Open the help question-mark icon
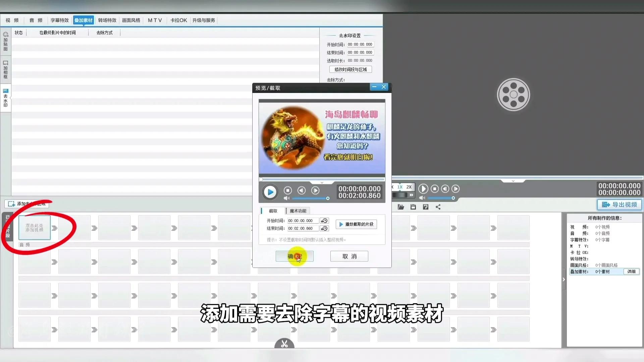This screenshot has height=362, width=644. point(426,207)
